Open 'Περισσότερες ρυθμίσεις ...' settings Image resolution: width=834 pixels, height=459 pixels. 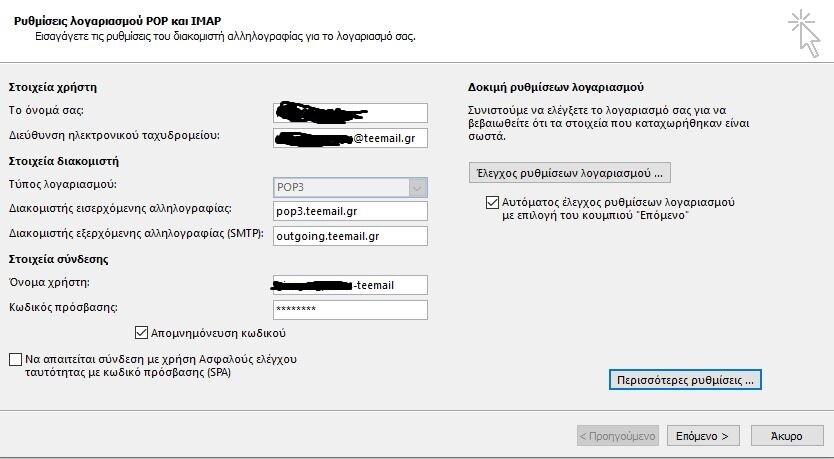click(685, 380)
